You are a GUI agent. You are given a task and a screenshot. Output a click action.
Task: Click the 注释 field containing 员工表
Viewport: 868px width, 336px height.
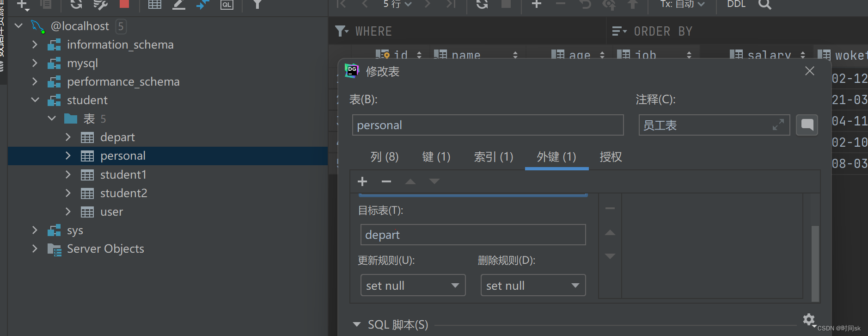(x=714, y=125)
